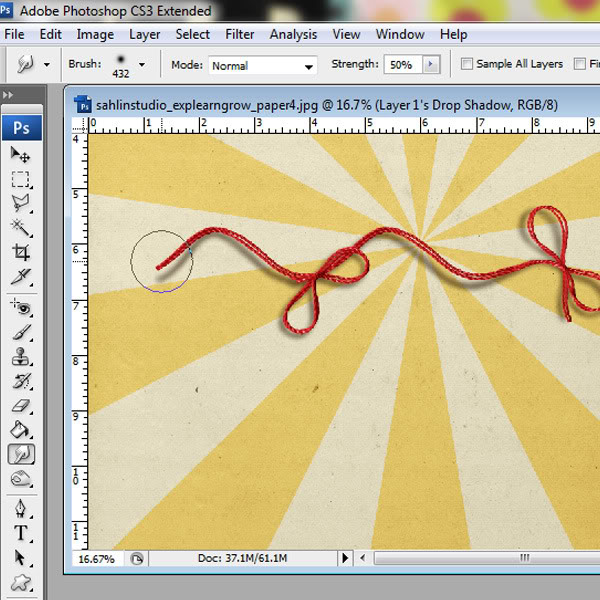This screenshot has width=600, height=600.
Task: Expand the toolbox with double-arrow
Action: click(8, 95)
